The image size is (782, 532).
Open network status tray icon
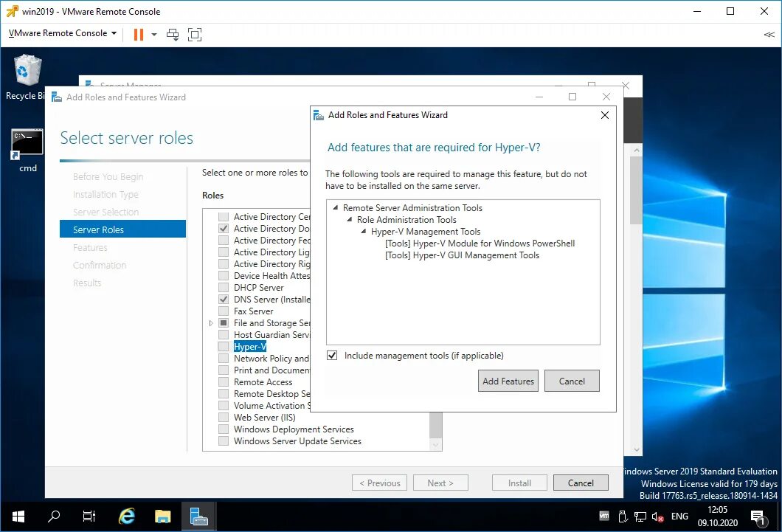pos(640,517)
